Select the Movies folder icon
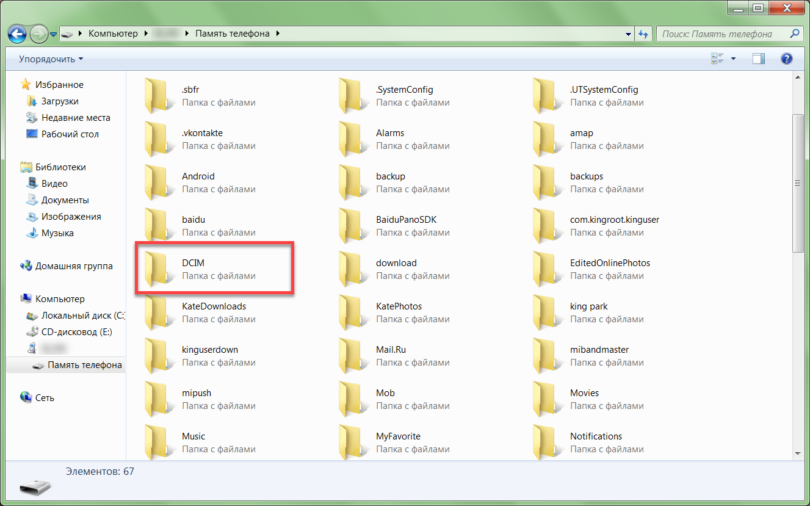 546,399
